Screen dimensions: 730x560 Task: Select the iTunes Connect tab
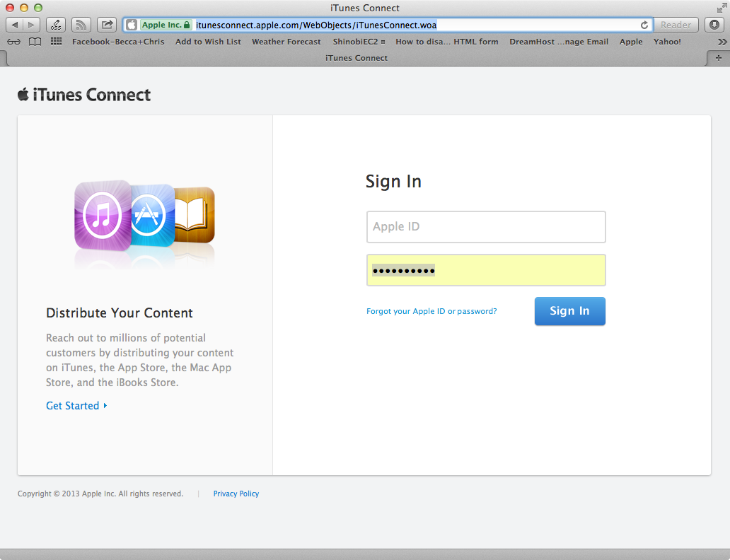(x=356, y=58)
